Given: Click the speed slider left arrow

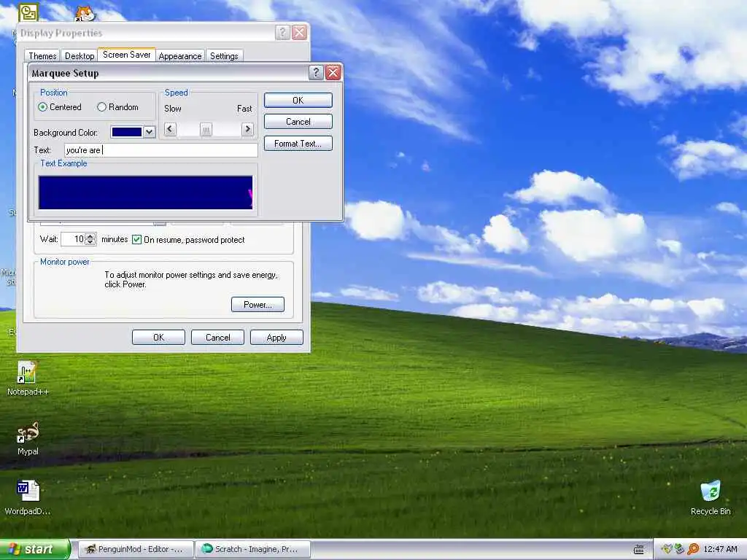Looking at the screenshot, I should tap(170, 129).
